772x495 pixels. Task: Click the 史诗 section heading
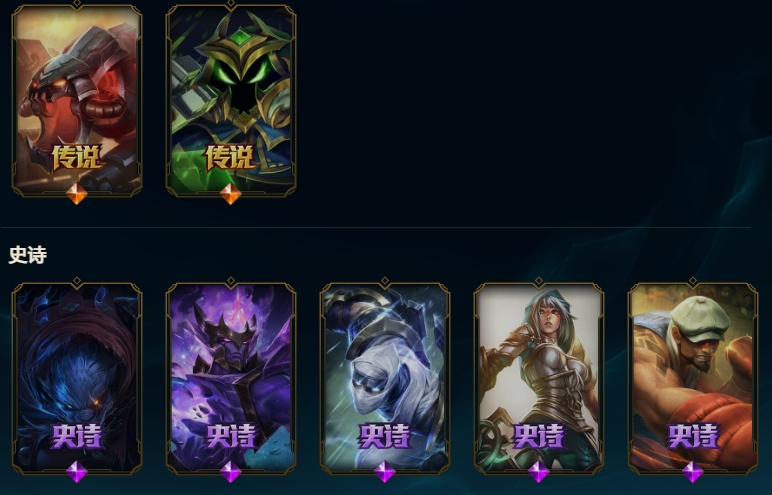(28, 255)
